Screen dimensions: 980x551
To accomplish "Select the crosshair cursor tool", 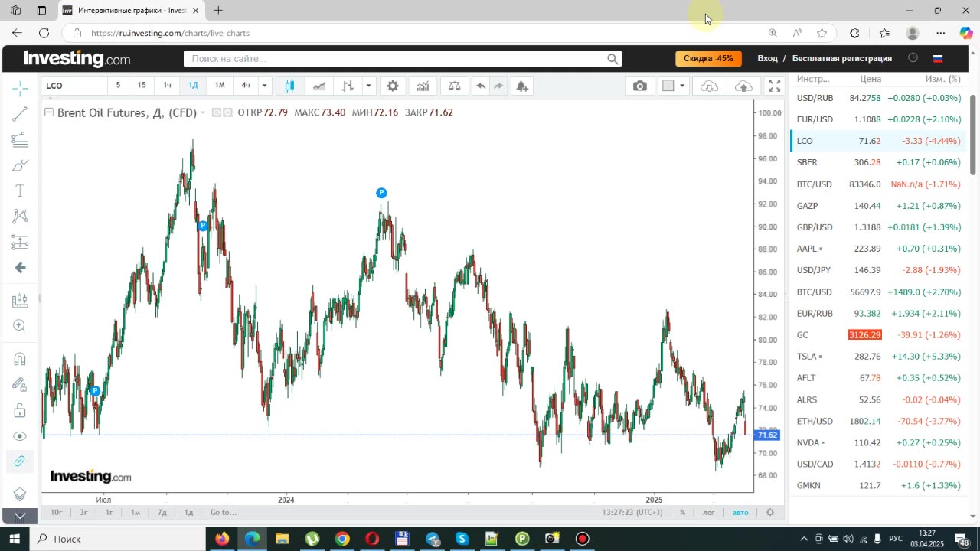I will click(20, 88).
